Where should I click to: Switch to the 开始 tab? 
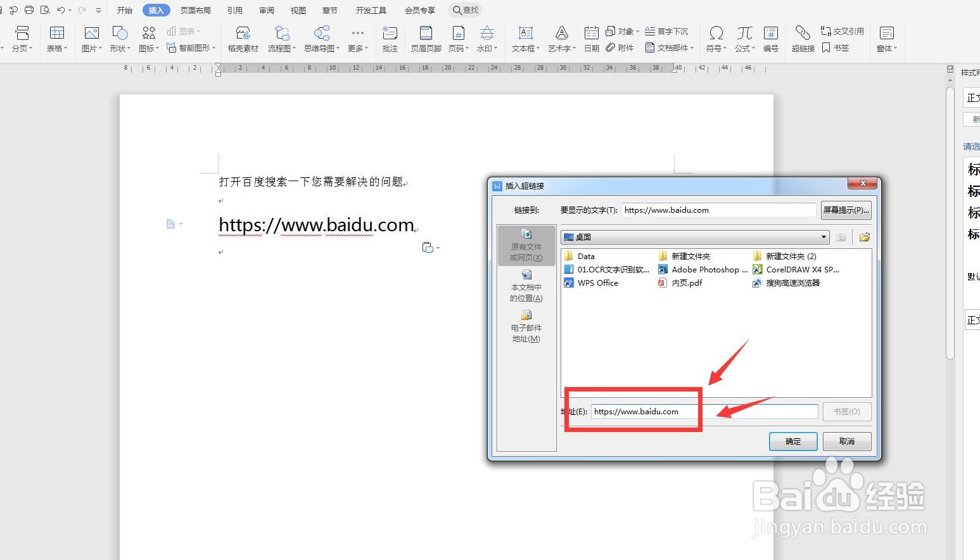pos(125,10)
